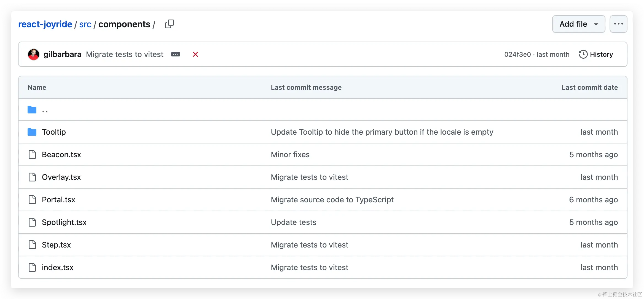This screenshot has height=299, width=644.
Task: Open the 'Update tests' commit message
Action: (x=294, y=222)
